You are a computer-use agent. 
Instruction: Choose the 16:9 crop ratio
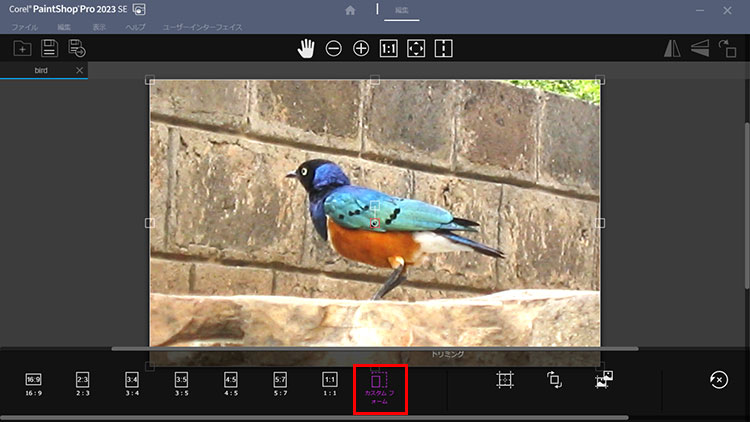[33, 384]
